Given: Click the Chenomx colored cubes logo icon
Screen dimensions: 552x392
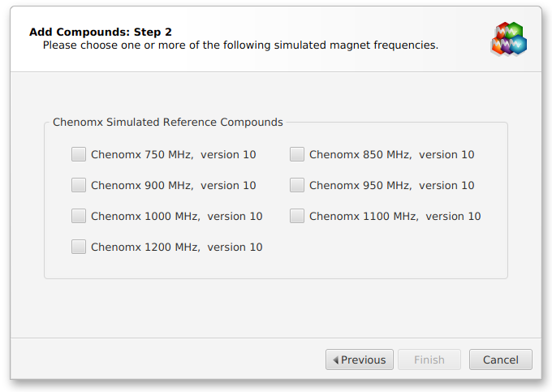Looking at the screenshot, I should 509,38.
